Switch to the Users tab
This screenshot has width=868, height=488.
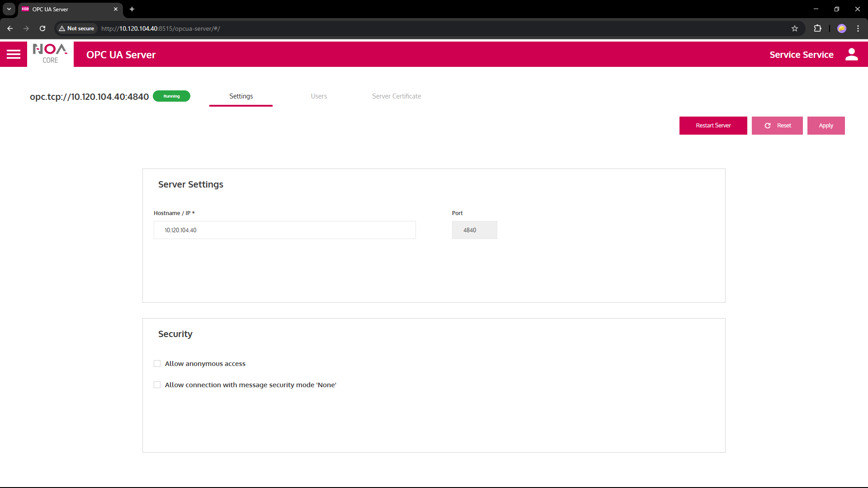[319, 96]
